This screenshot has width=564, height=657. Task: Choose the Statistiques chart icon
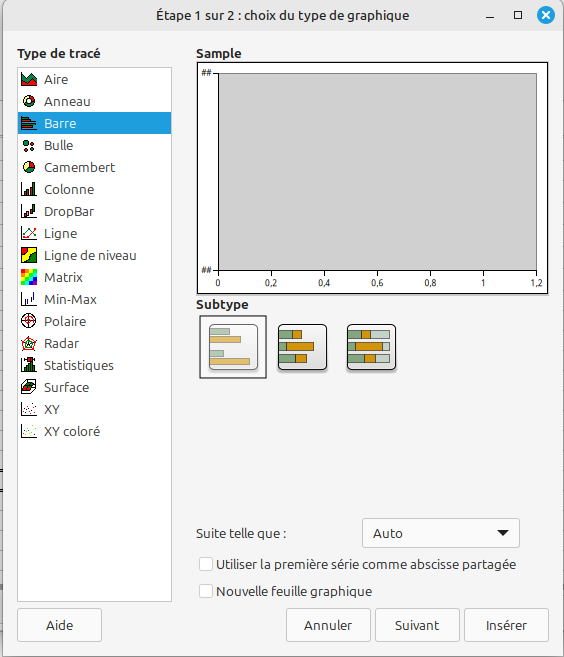pos(29,365)
